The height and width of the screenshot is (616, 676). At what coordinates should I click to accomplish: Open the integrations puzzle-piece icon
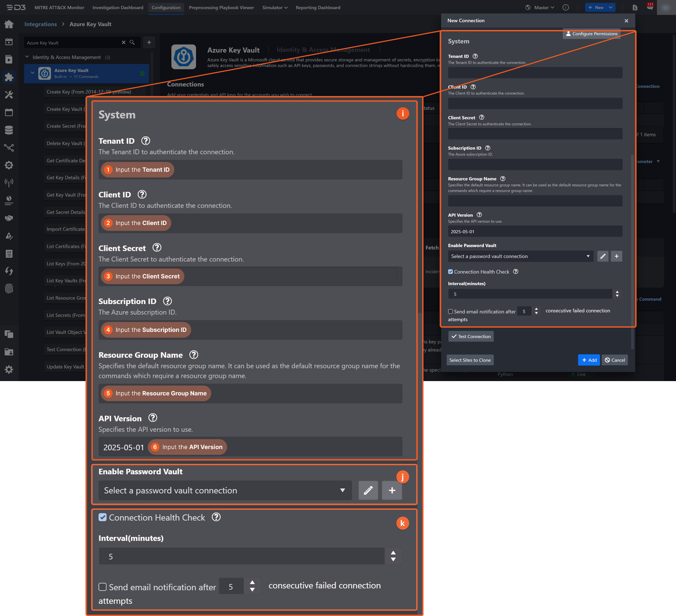tap(9, 77)
